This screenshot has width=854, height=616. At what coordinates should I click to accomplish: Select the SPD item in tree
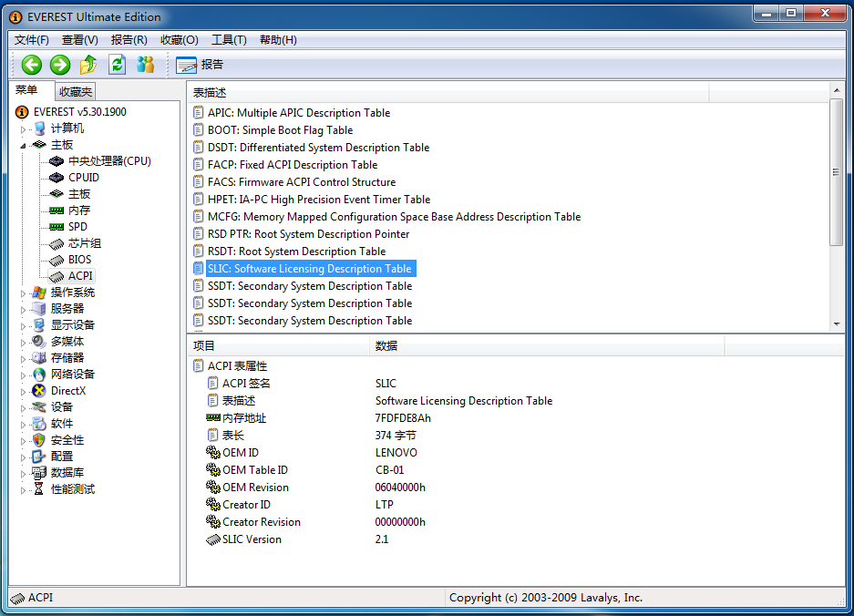(x=77, y=227)
